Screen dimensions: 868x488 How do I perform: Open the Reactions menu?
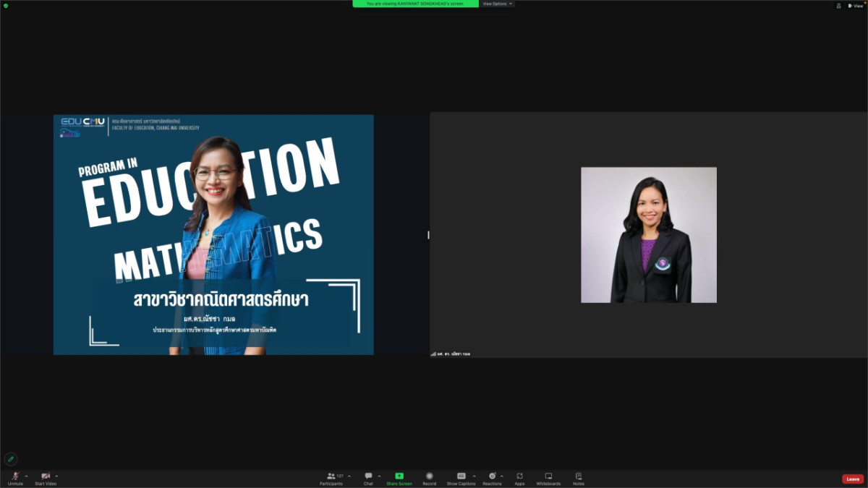[492, 478]
